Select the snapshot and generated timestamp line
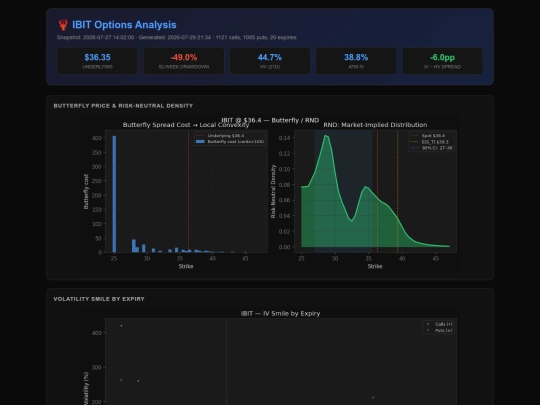The image size is (540, 405). 177,38
